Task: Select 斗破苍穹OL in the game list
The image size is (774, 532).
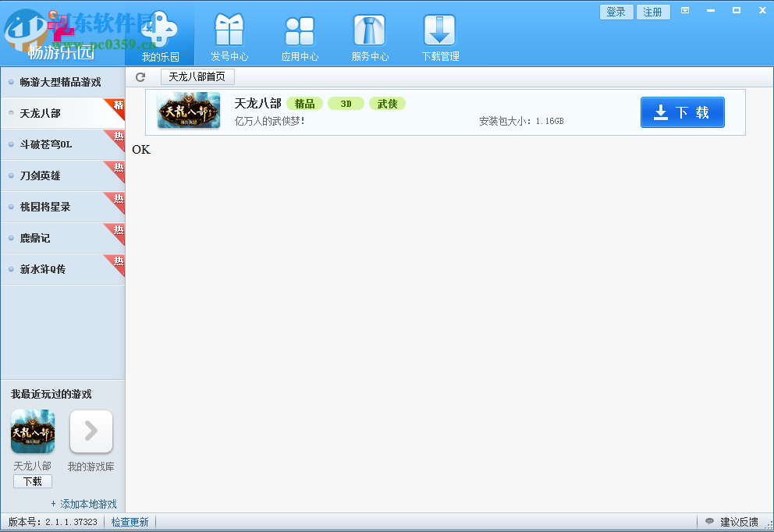Action: [62, 144]
